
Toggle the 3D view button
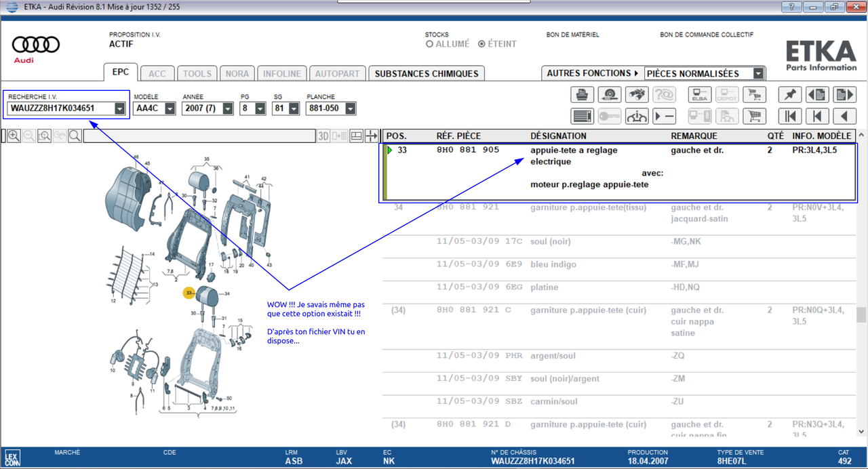(323, 136)
